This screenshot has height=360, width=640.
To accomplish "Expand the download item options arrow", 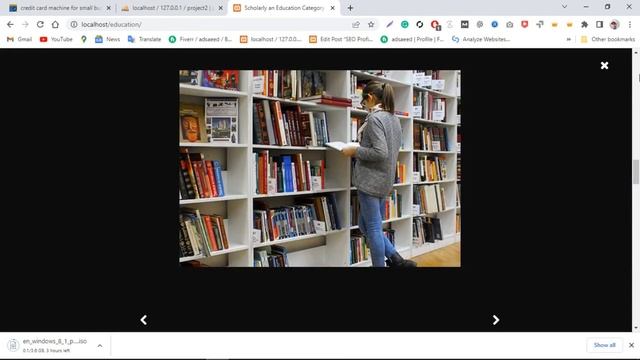I will pyautogui.click(x=100, y=346).
